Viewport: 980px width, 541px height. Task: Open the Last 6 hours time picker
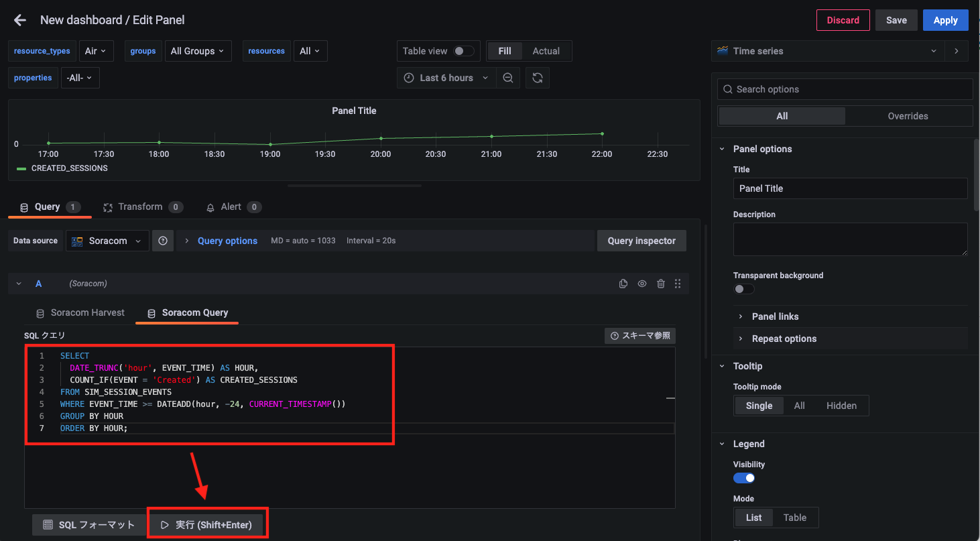[446, 78]
